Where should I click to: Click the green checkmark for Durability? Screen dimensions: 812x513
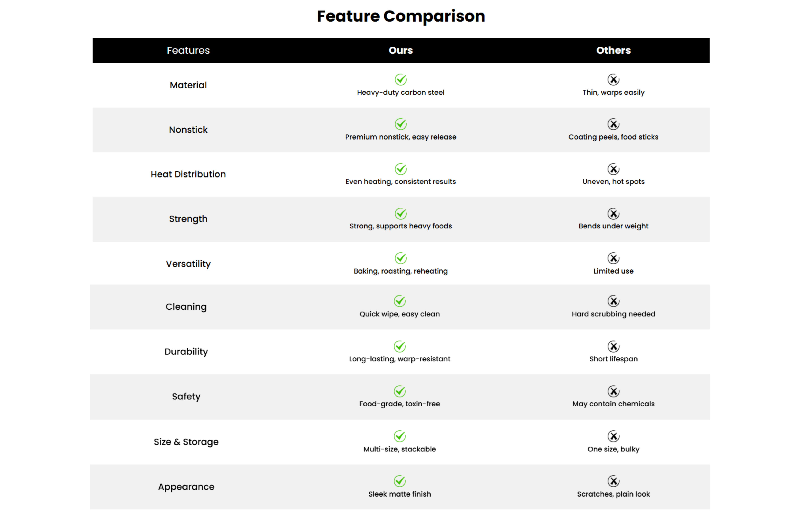400,346
